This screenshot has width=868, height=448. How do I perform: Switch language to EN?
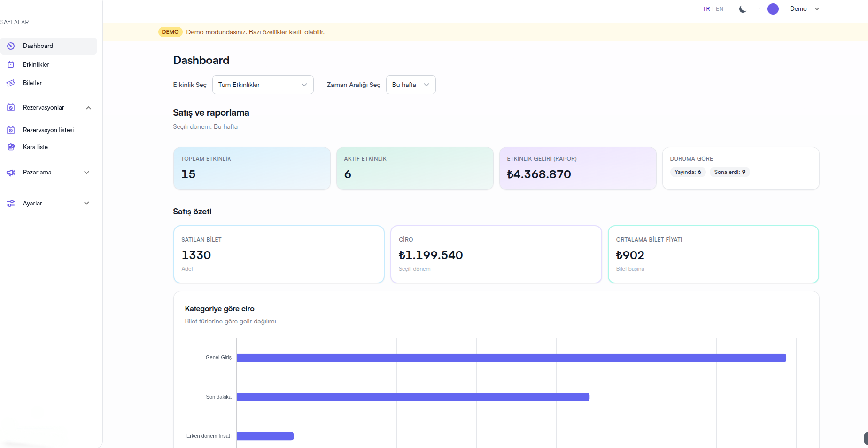[719, 9]
